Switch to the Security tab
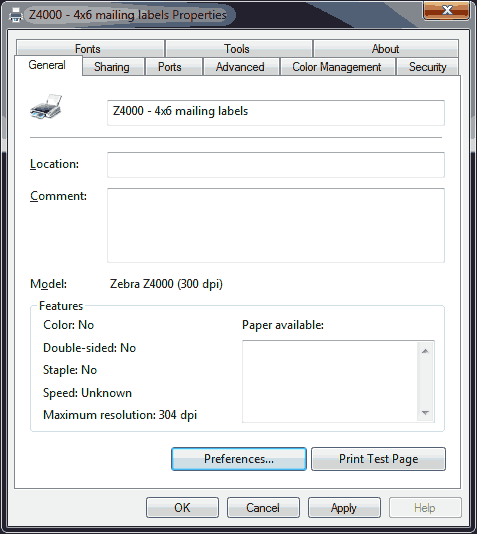Viewport: 477px width, 534px height. click(x=427, y=67)
